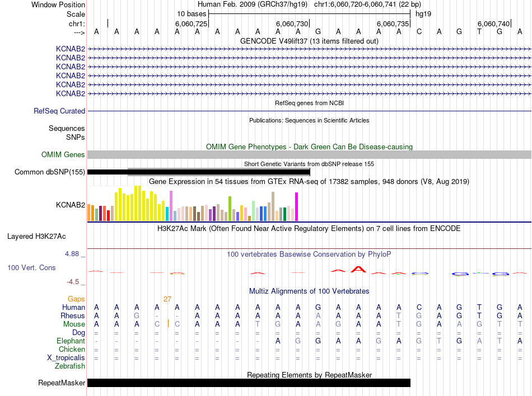Select the Mouse species alignment label
This screenshot has height=396, width=532.
[74, 324]
